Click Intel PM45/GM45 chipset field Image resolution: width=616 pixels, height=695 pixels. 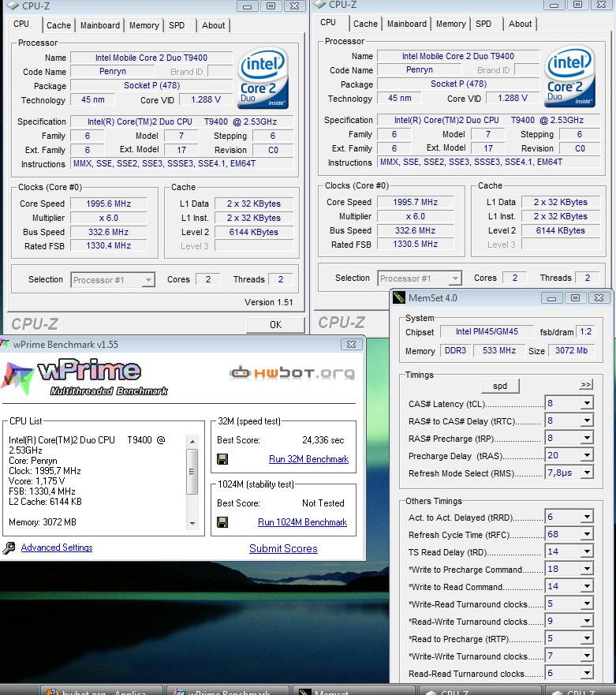[487, 331]
